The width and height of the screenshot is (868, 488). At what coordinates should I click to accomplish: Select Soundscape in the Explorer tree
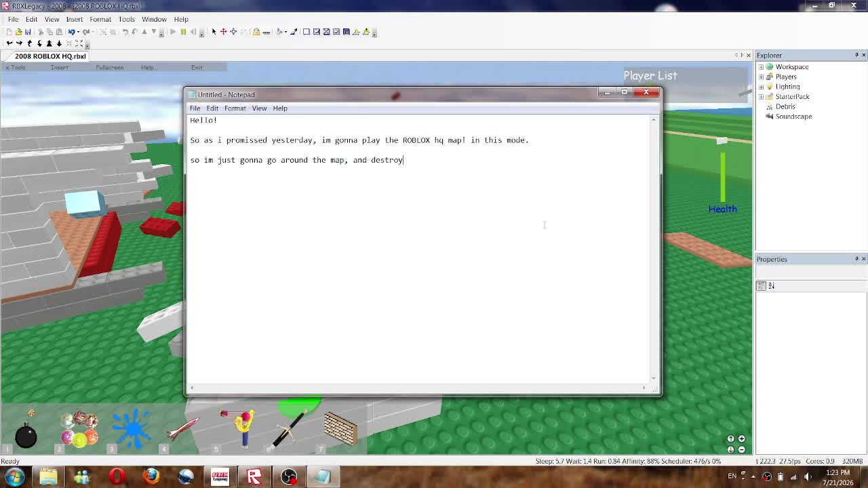[x=793, y=117]
